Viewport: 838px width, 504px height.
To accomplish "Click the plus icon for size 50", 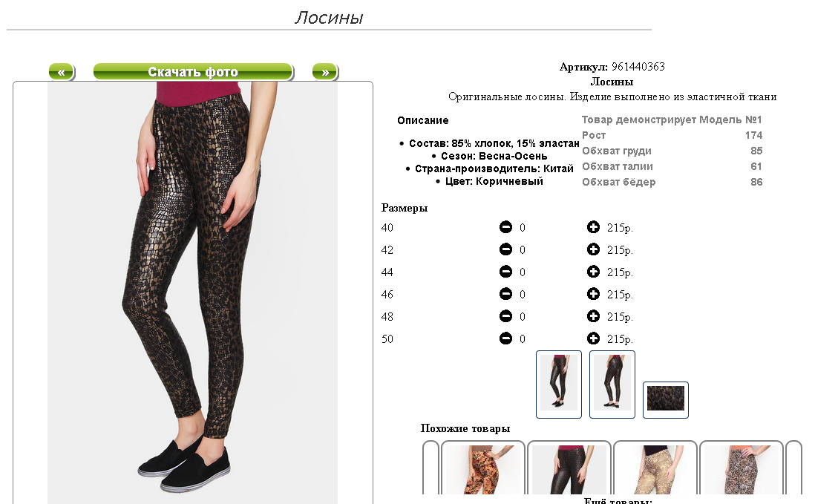I will tap(593, 338).
